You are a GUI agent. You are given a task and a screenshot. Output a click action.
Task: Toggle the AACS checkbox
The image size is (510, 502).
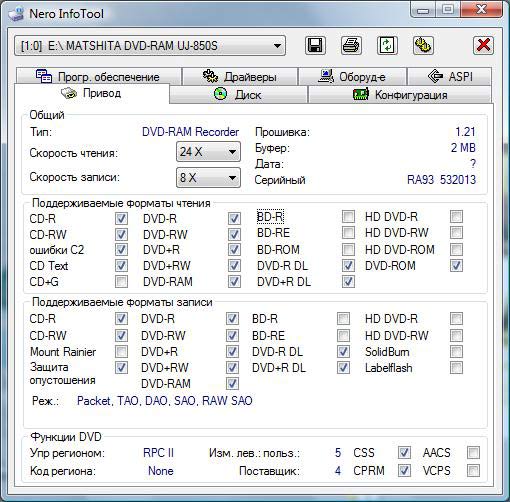pyautogui.click(x=473, y=453)
